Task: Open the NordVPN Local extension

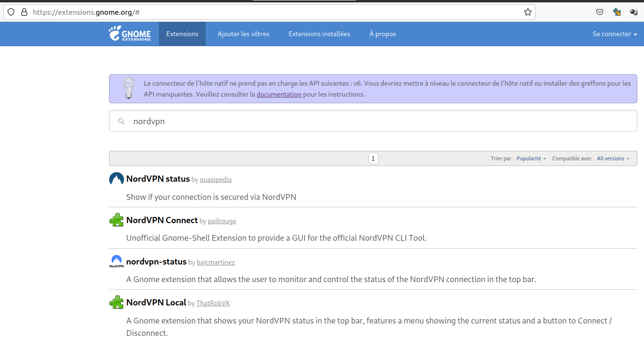Action: click(156, 303)
